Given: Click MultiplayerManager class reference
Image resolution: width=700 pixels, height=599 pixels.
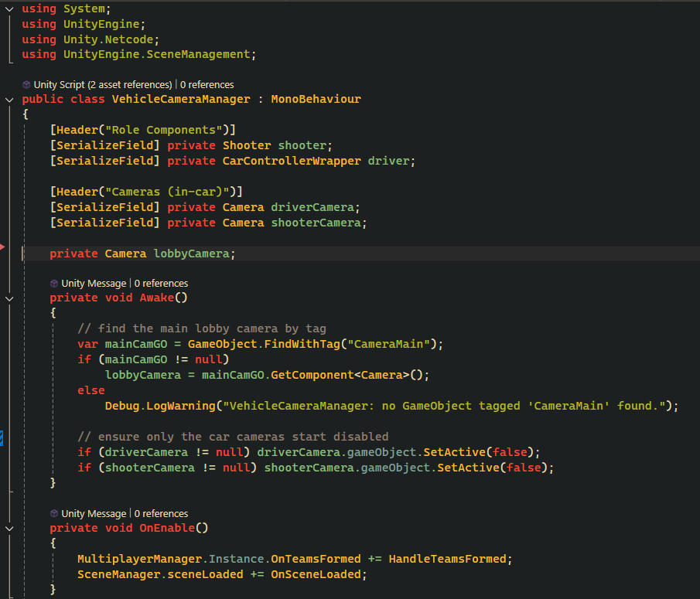Looking at the screenshot, I should click(x=139, y=560).
